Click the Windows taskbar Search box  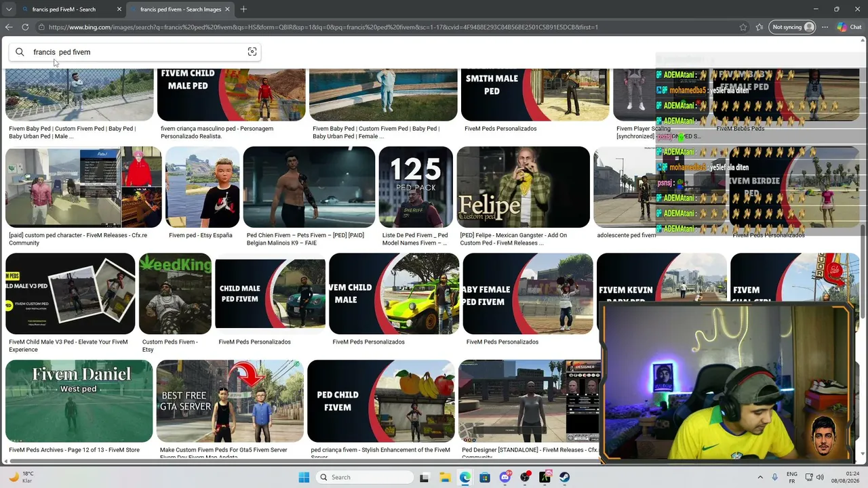[x=365, y=477]
